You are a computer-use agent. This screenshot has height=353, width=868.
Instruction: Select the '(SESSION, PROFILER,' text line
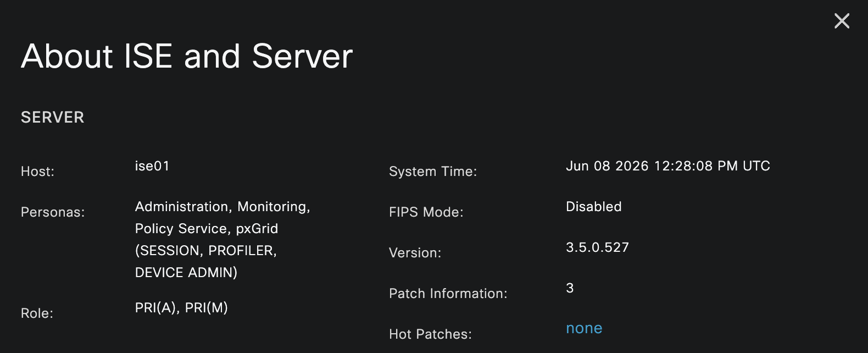tap(206, 251)
